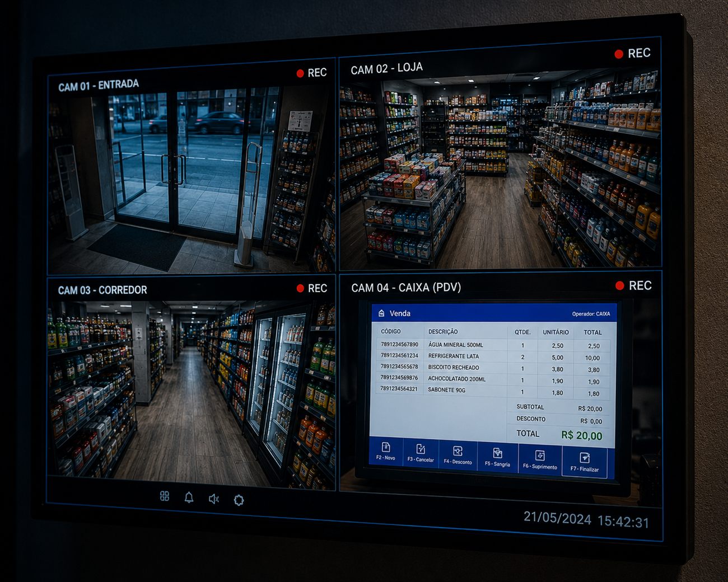Screen dimensions: 728x582
Task: Click the TOTAL column header
Action: point(592,332)
